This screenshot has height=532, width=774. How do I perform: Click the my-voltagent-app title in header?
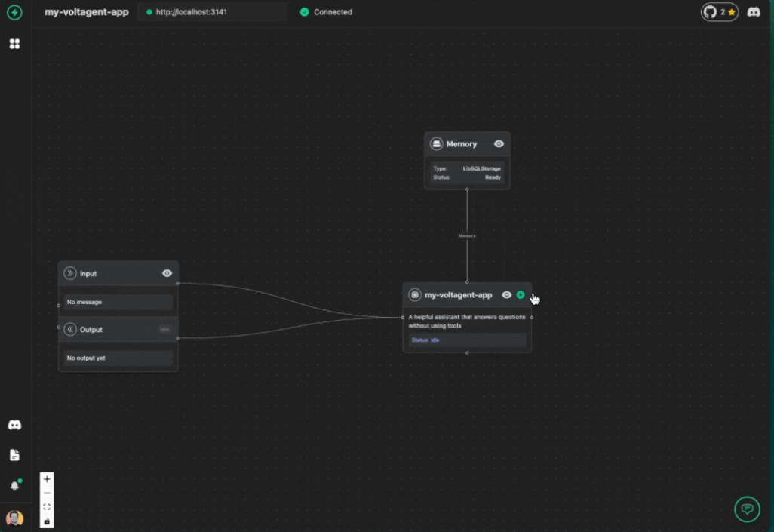[87, 12]
